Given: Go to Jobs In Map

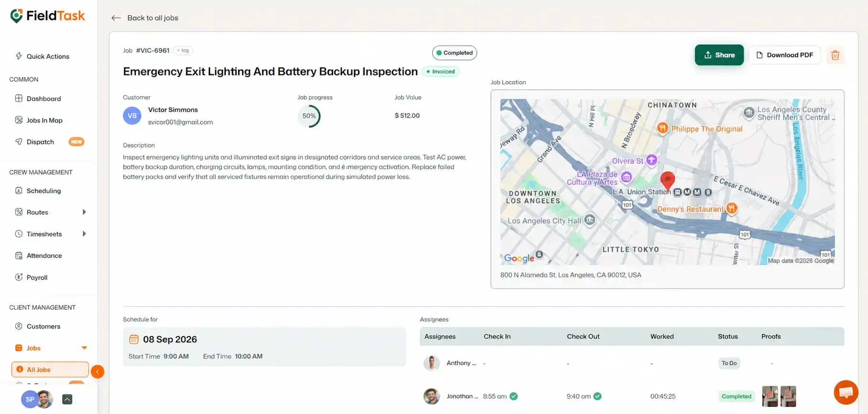Looking at the screenshot, I should 44,120.
